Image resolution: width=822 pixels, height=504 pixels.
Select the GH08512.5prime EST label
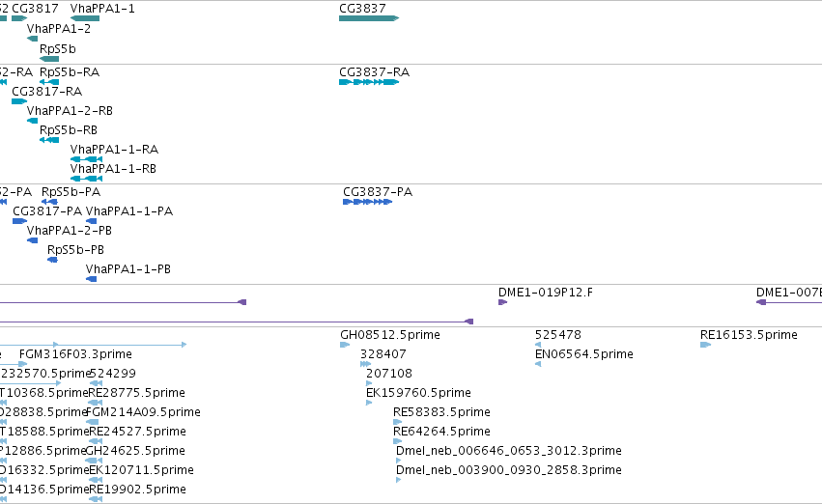[x=390, y=335]
